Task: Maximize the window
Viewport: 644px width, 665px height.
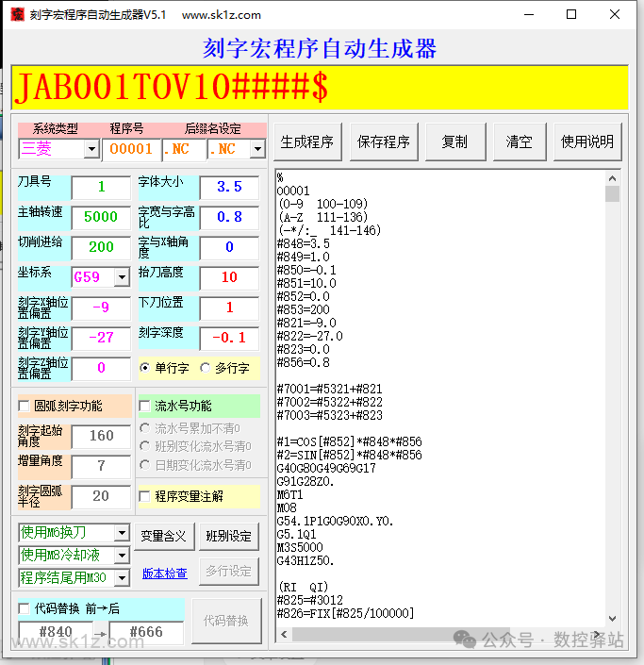Action: click(x=571, y=14)
